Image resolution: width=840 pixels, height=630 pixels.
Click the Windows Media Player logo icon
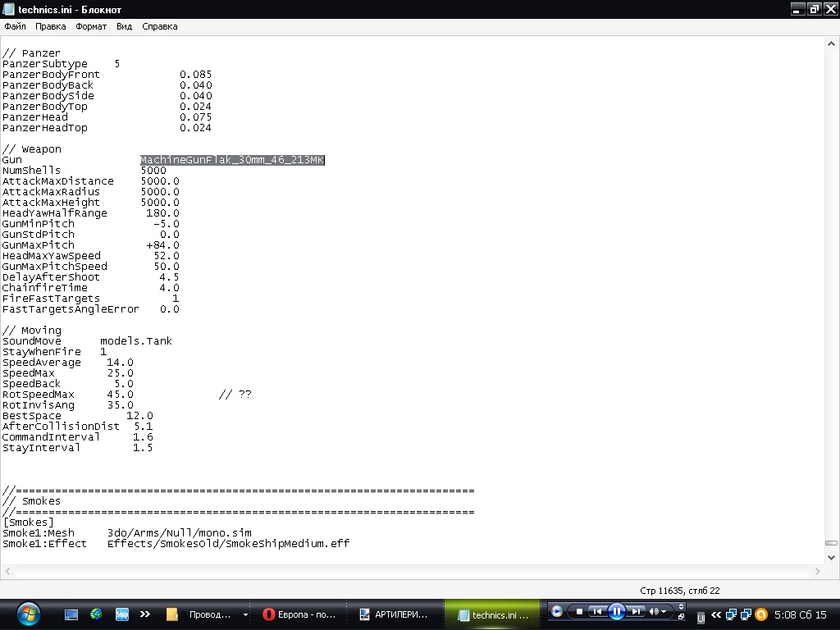click(557, 611)
